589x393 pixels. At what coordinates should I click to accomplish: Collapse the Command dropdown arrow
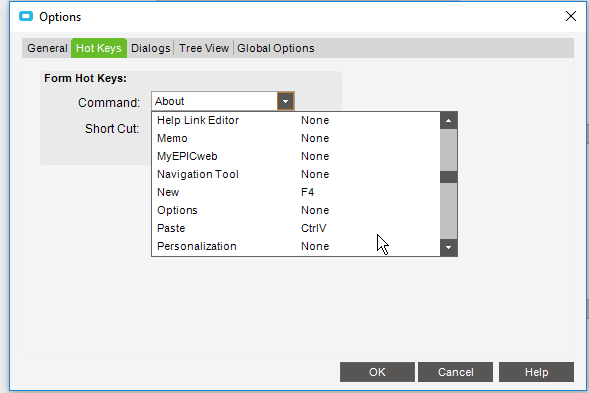[285, 101]
